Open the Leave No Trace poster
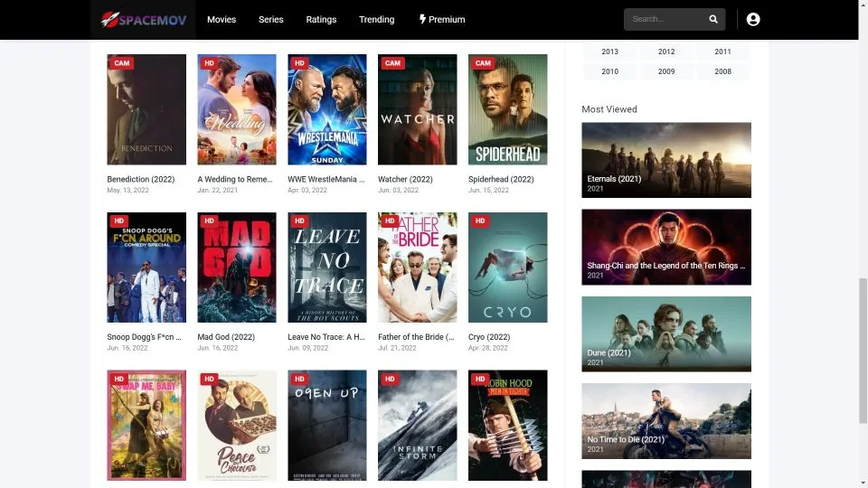 click(x=327, y=267)
